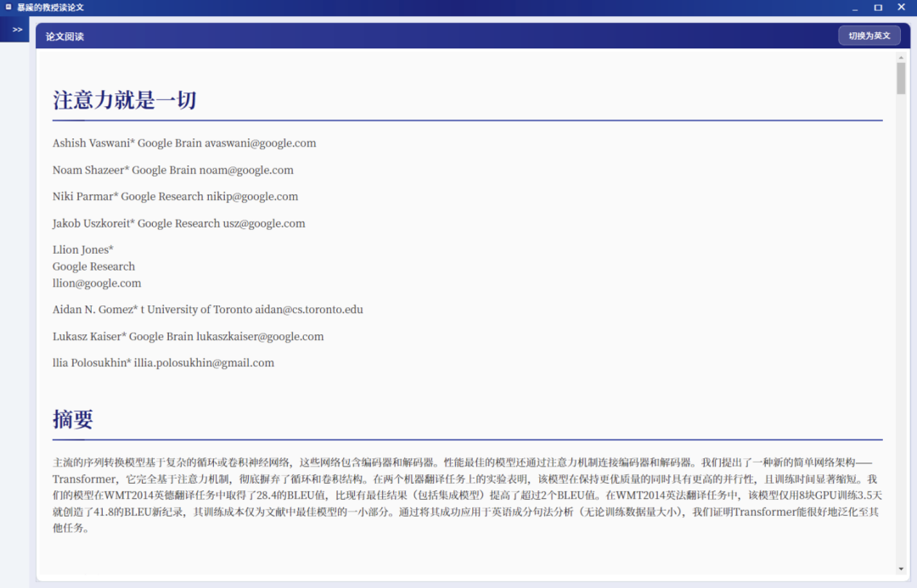Click Google Research under Llion Jones
Screen dimensions: 917x588
click(93, 266)
